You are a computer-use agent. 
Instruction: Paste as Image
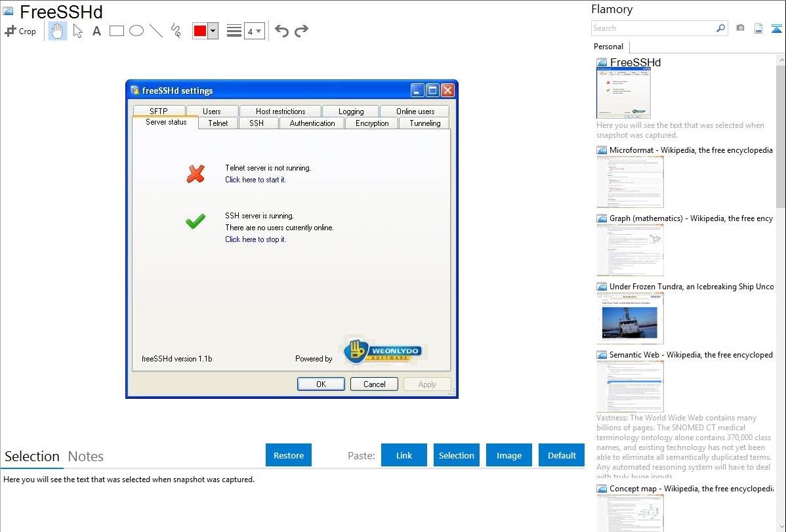click(508, 455)
